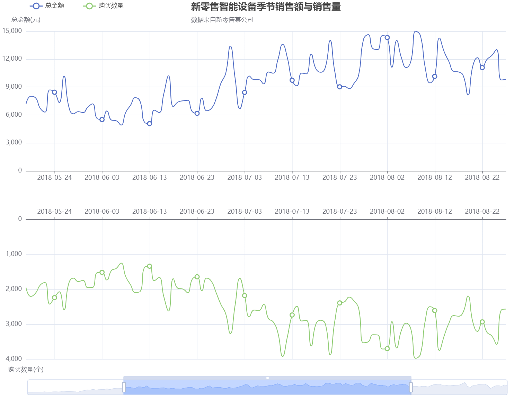Image resolution: width=532 pixels, height=399 pixels.
Task: Click the green data point at 2018-07-13
Action: 292,315
